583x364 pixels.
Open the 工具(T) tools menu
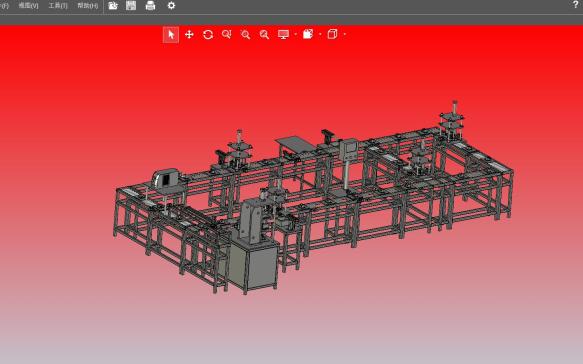click(58, 6)
